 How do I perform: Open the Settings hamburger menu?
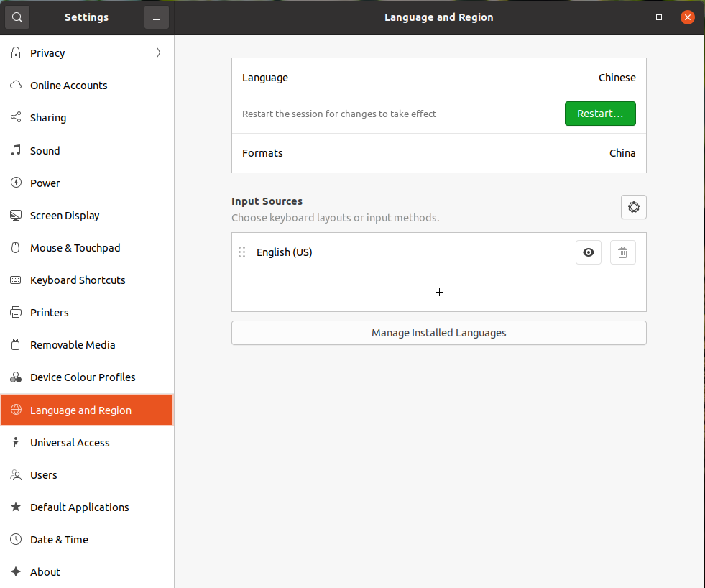(x=157, y=17)
